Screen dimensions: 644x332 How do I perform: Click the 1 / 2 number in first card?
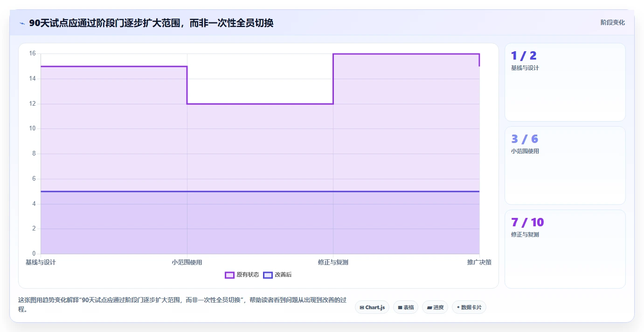coord(524,56)
